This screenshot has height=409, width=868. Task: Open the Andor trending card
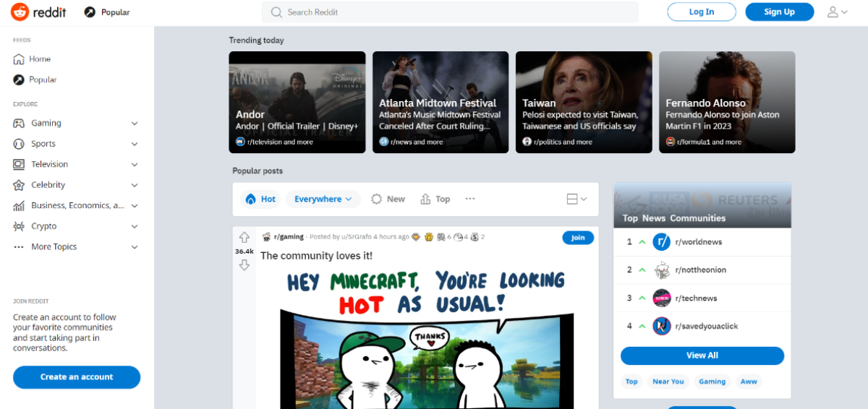point(297,102)
